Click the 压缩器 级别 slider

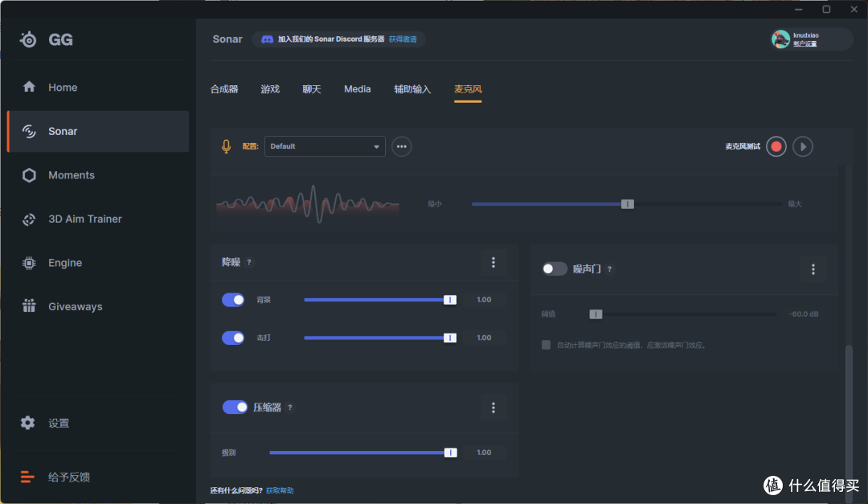(363, 453)
